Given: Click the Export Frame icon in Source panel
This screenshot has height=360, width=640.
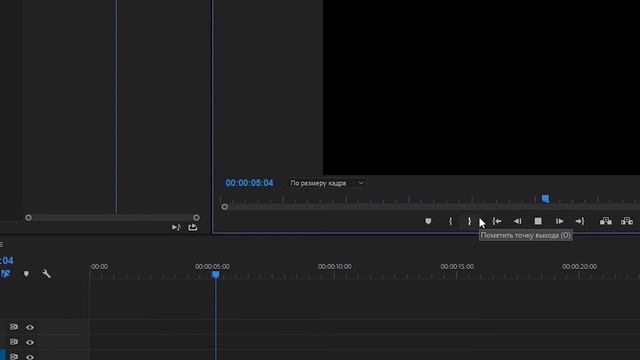Looking at the screenshot, I should point(193,227).
